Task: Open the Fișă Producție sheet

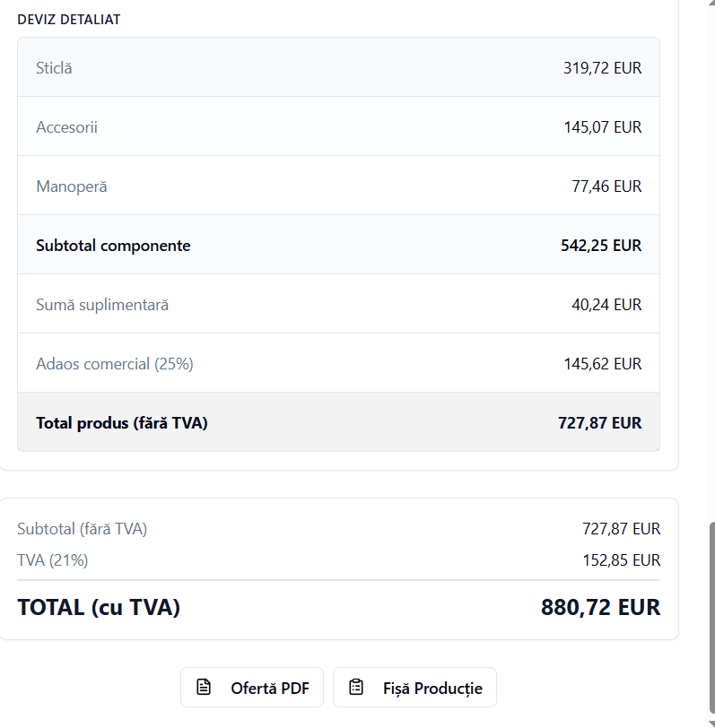Action: [x=414, y=688]
